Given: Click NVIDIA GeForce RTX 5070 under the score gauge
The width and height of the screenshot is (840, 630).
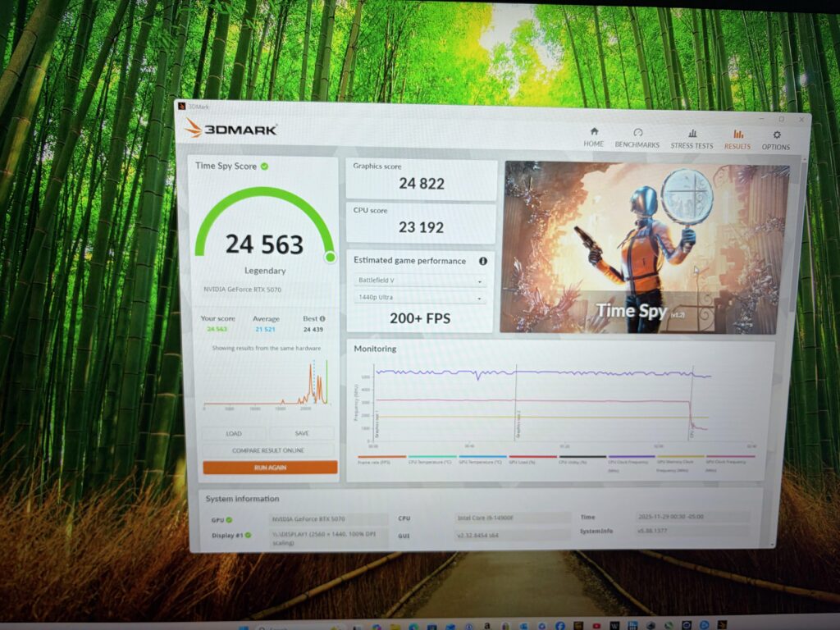Looking at the screenshot, I should (x=242, y=290).
